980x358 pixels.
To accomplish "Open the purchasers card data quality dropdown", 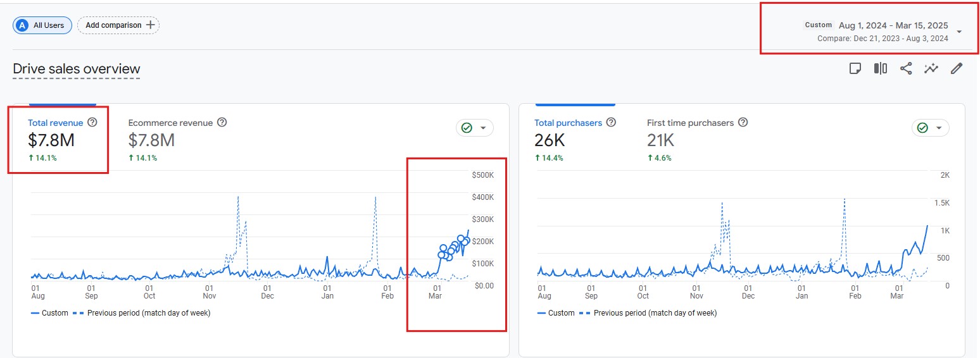I will [931, 128].
